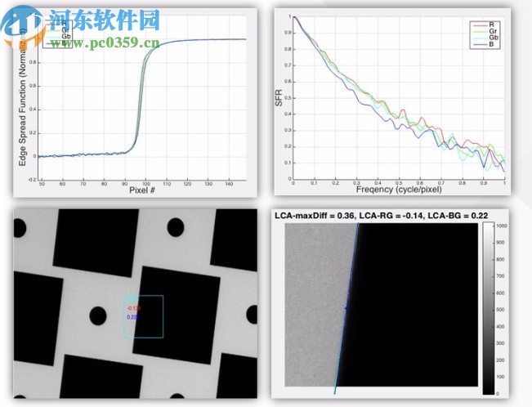Click the 'R' entry in the SFR legend
This screenshot has width=532, height=407.
pos(485,25)
